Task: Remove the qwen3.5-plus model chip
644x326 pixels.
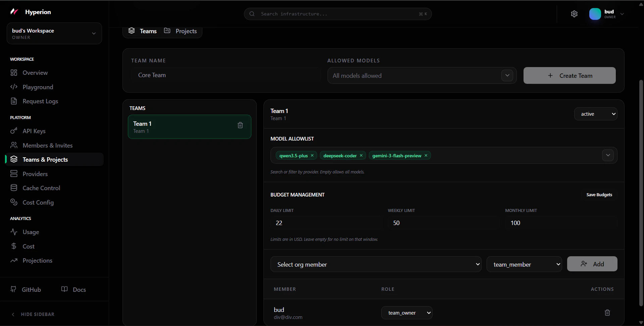Action: click(x=312, y=155)
